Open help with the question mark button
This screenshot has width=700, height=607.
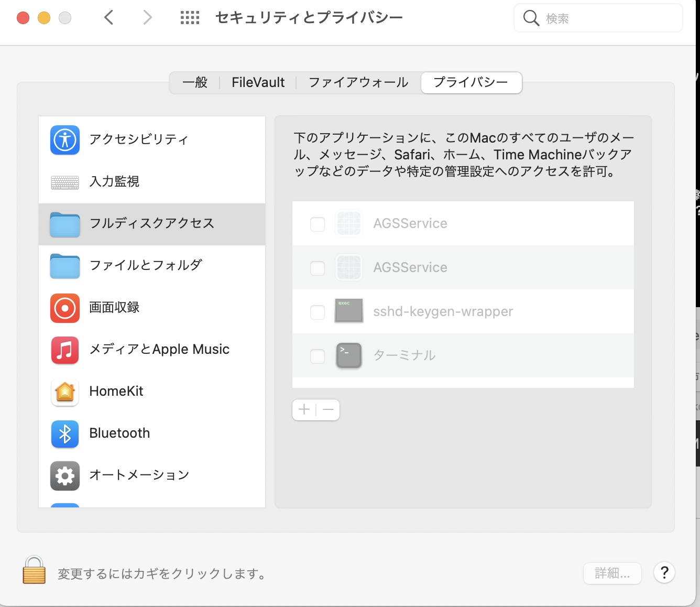664,573
